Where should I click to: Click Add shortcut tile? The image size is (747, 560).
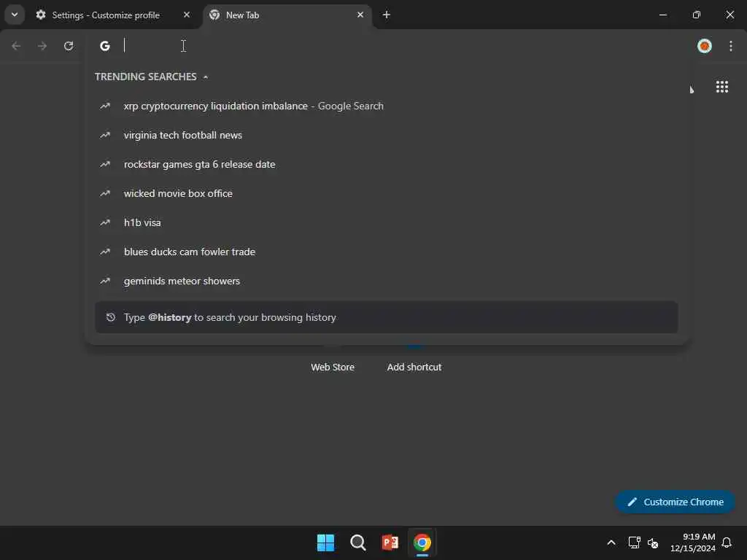[414, 367]
